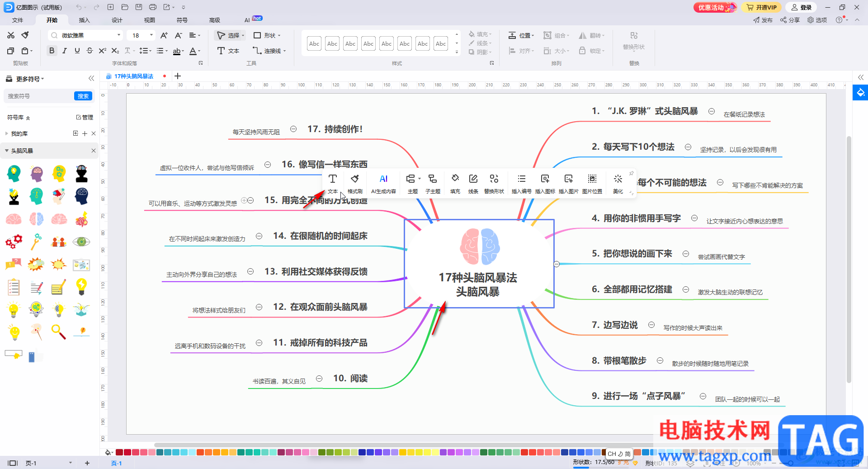Pick the first dark red color swatch
868x469 pixels.
click(119, 452)
